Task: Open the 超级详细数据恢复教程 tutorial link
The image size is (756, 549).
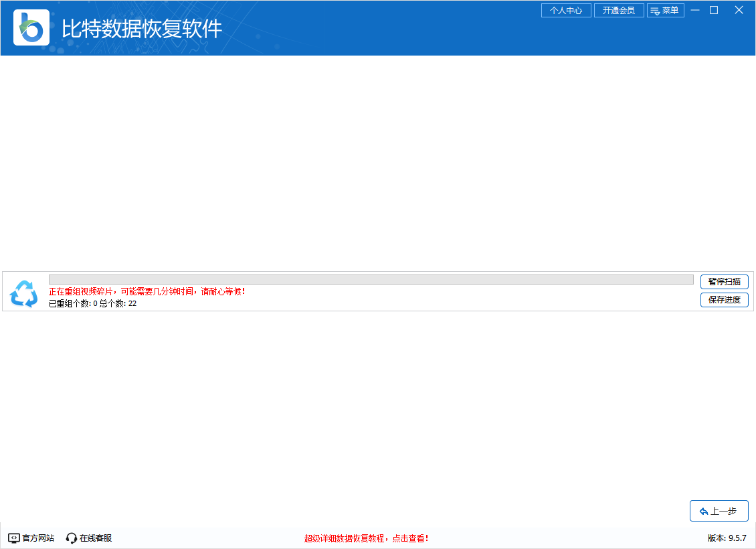Action: click(366, 538)
